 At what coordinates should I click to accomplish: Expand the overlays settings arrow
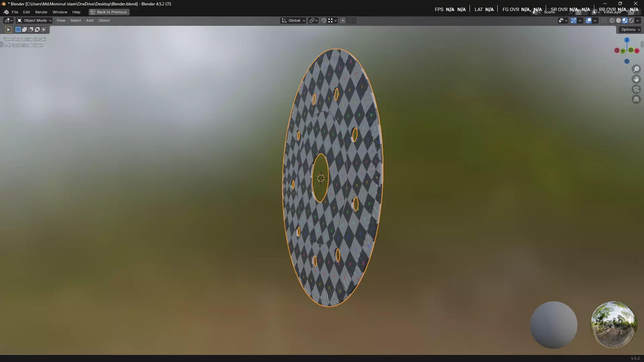pos(595,20)
